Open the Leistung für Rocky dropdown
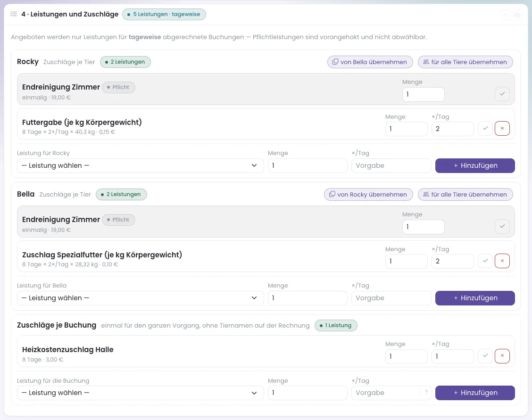Screen dimensions: 532x420 coord(140,165)
